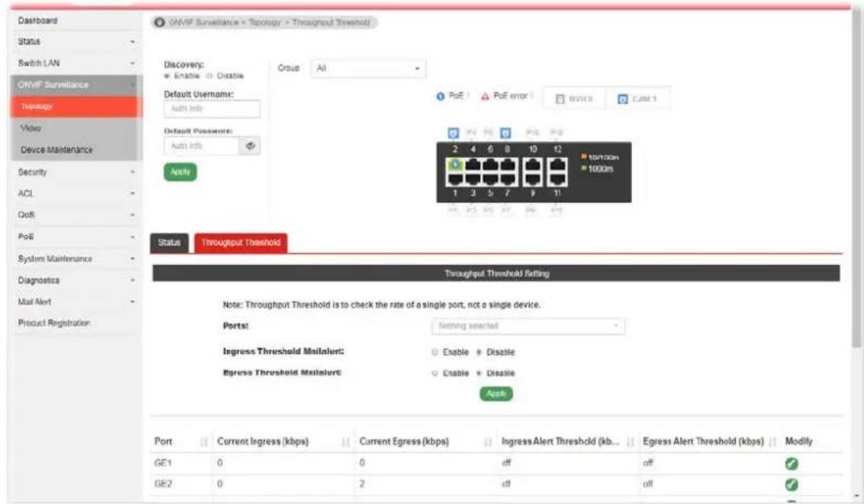Click the CAM 1 legend icon
Viewport: 864px width, 504px height.
pos(622,99)
